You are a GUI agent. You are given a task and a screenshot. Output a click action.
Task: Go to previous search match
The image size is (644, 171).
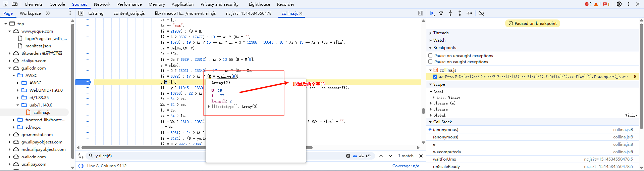coord(381,156)
